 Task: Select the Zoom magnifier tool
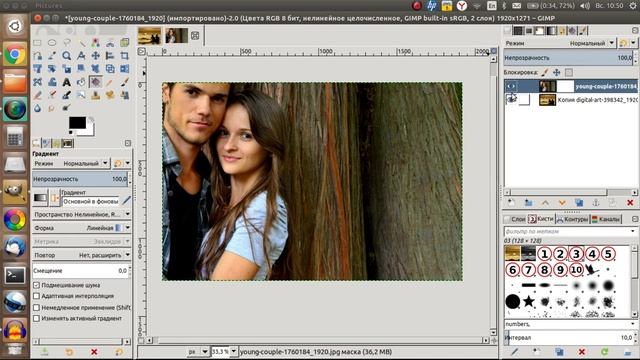point(67,56)
